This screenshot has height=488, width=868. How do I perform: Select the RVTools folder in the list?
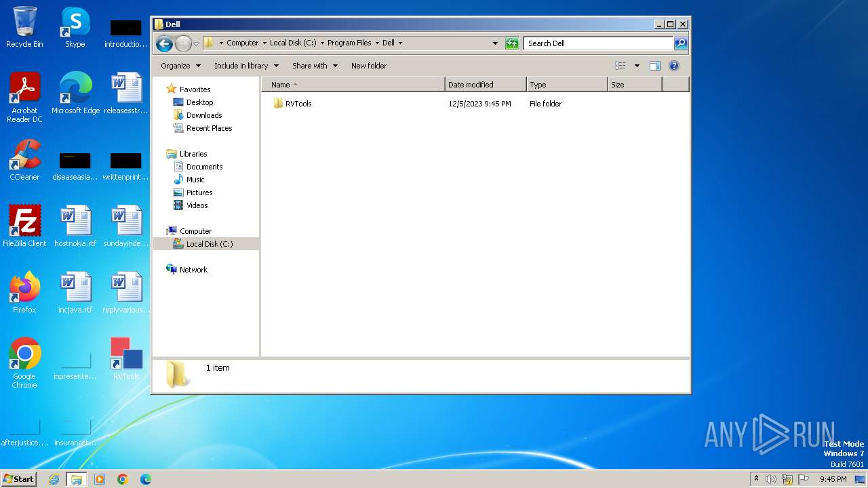click(x=292, y=104)
